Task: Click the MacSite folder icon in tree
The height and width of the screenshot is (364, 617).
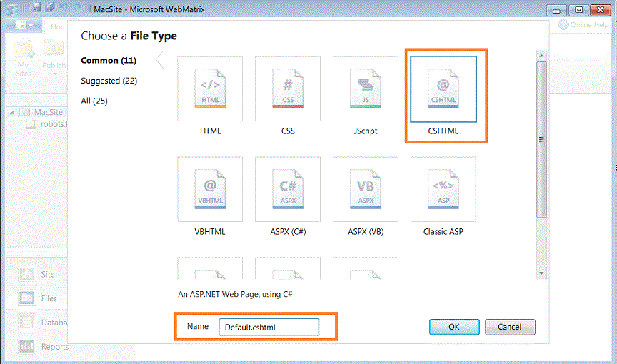Action: pos(25,113)
